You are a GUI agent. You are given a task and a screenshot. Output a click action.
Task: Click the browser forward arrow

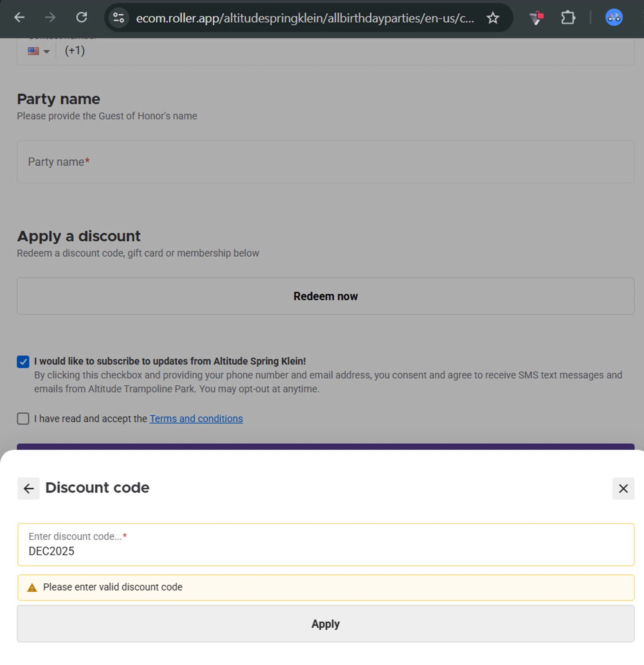coord(50,18)
